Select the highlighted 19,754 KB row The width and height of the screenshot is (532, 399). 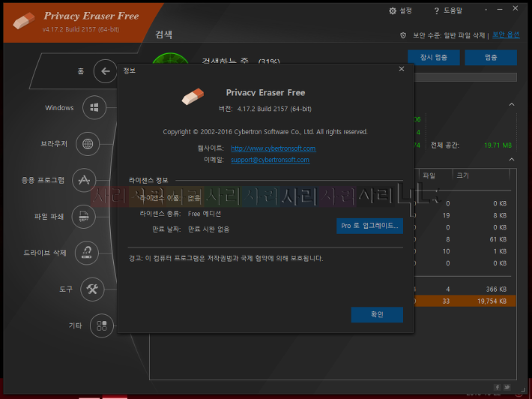(465, 301)
